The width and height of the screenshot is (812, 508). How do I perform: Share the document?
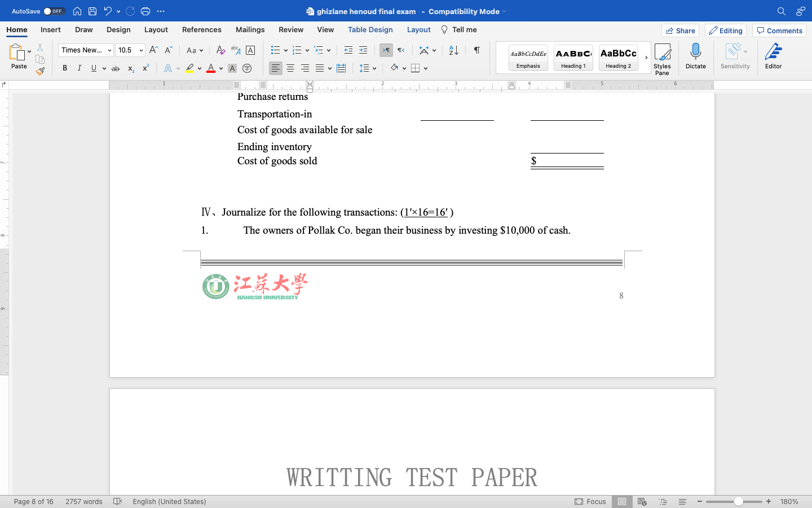click(680, 30)
